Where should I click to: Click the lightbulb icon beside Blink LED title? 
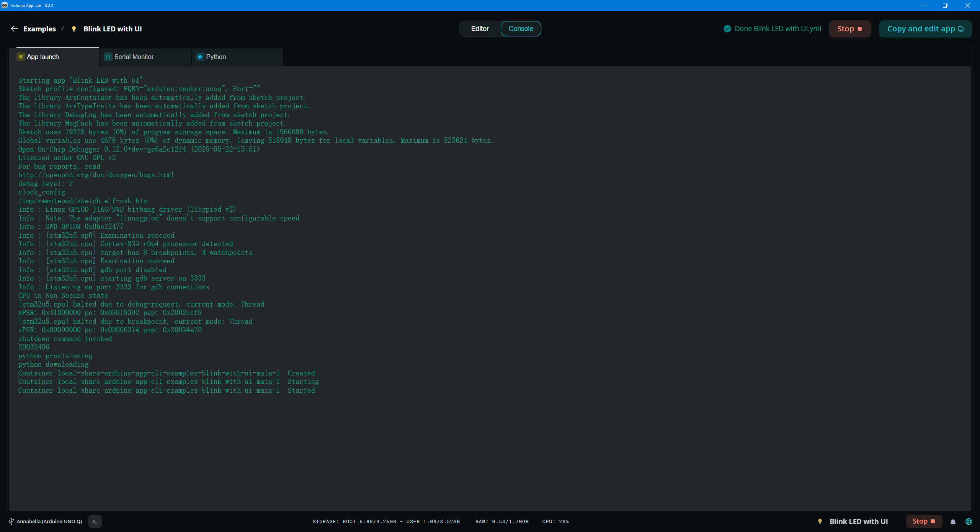[74, 29]
